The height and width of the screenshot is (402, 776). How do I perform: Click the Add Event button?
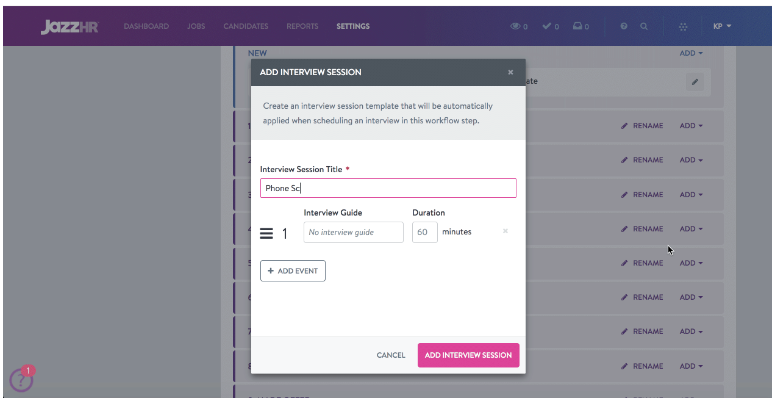point(293,271)
